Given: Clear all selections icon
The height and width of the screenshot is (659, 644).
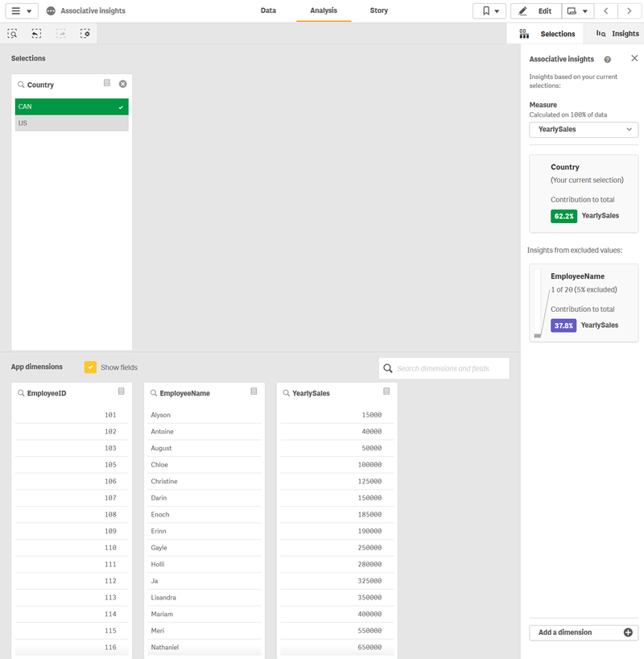Looking at the screenshot, I should [85, 34].
